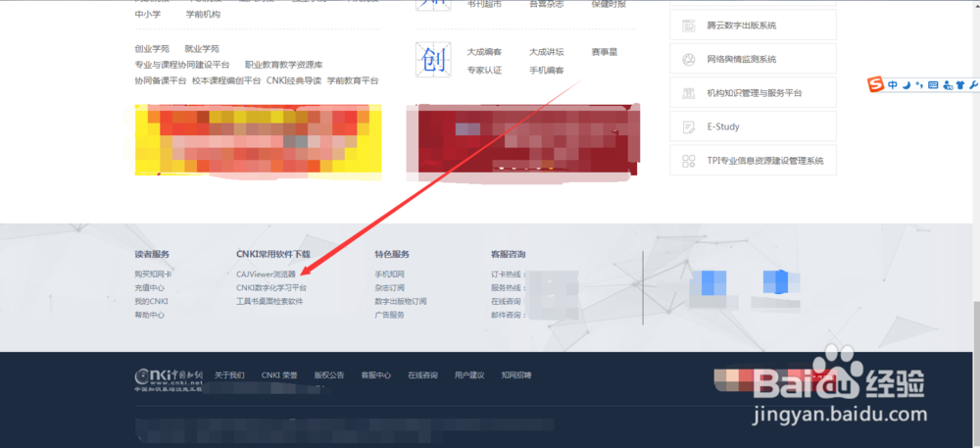Click the blue 创 character icon
This screenshot has width=980, height=448.
(x=433, y=60)
